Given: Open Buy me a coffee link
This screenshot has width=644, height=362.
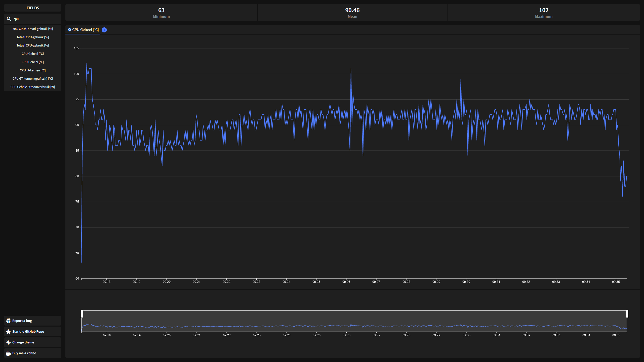Looking at the screenshot, I should point(24,353).
